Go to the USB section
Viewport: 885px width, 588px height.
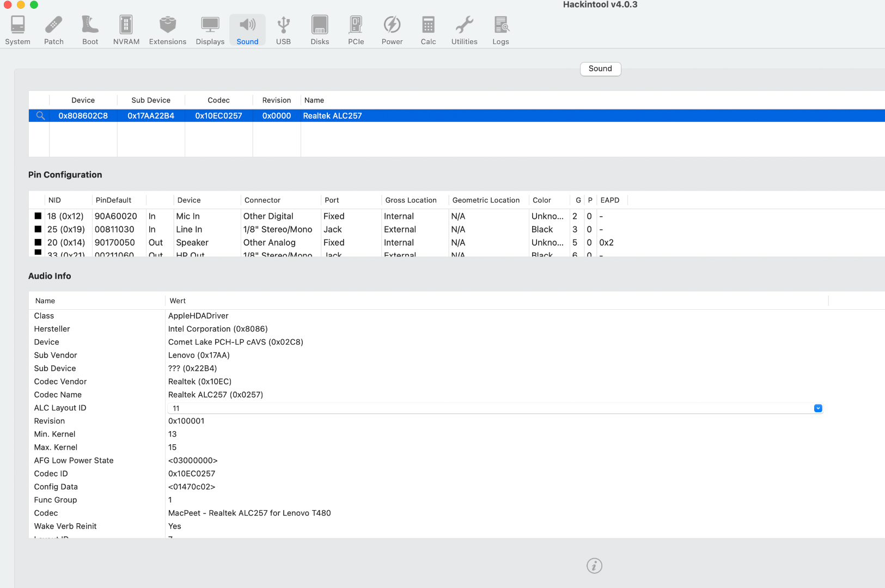(283, 30)
